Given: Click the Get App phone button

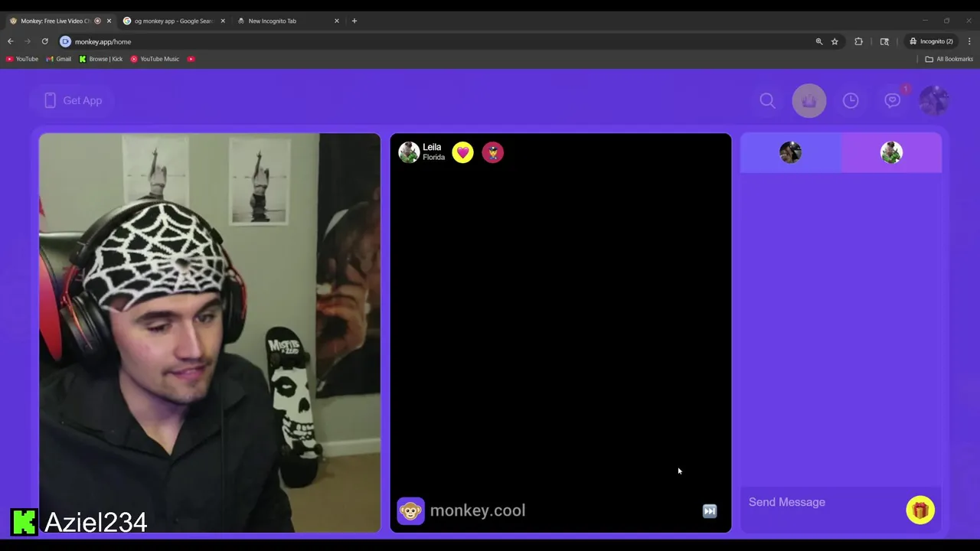Looking at the screenshot, I should pos(73,100).
